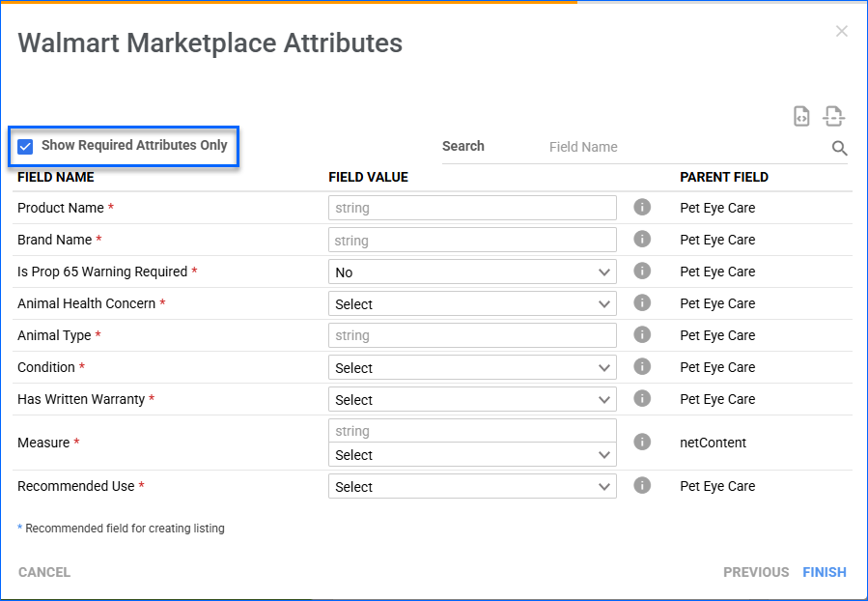Open info icon next to Animal Health Concern
Image resolution: width=868 pixels, height=601 pixels.
642,302
